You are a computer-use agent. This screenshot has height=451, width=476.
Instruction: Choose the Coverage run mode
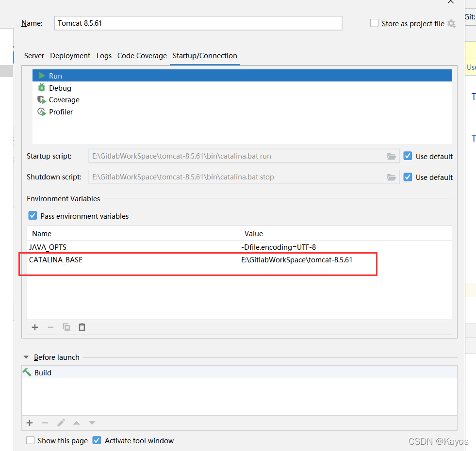click(64, 100)
